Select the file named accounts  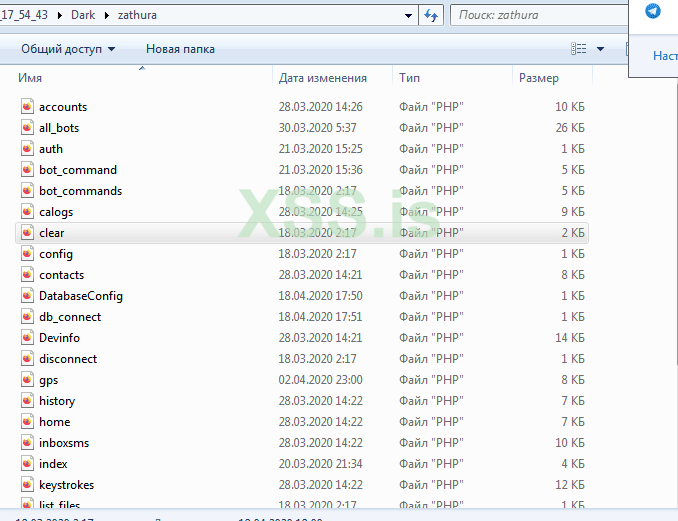63,107
